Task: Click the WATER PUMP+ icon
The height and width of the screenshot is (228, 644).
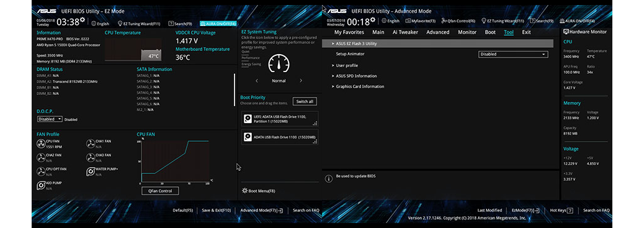Action: pyautogui.click(x=91, y=171)
